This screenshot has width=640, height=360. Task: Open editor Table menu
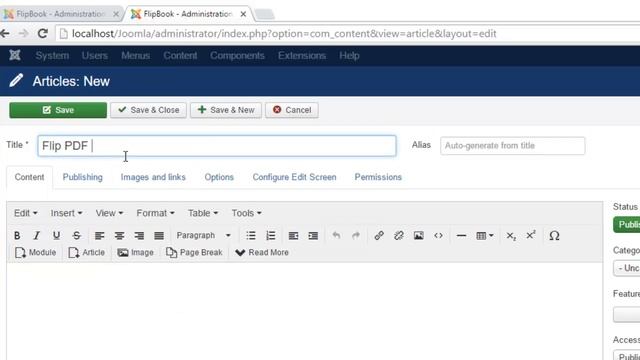click(x=202, y=213)
